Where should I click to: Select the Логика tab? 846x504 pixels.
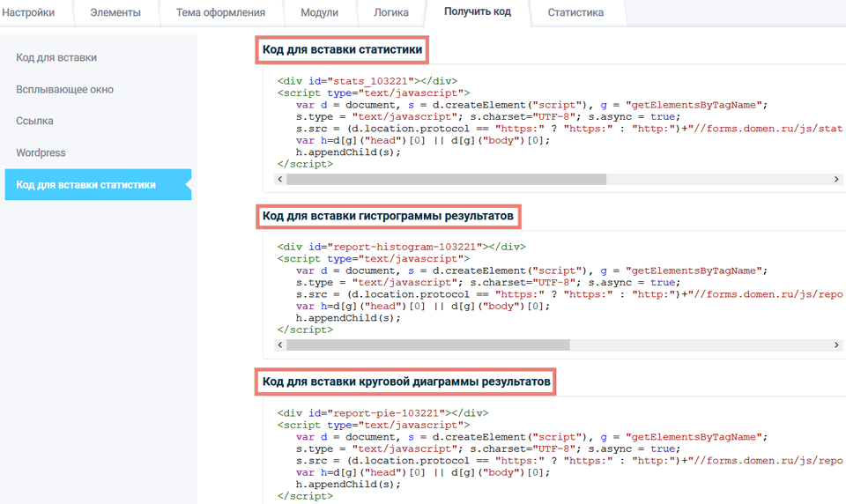tap(390, 13)
